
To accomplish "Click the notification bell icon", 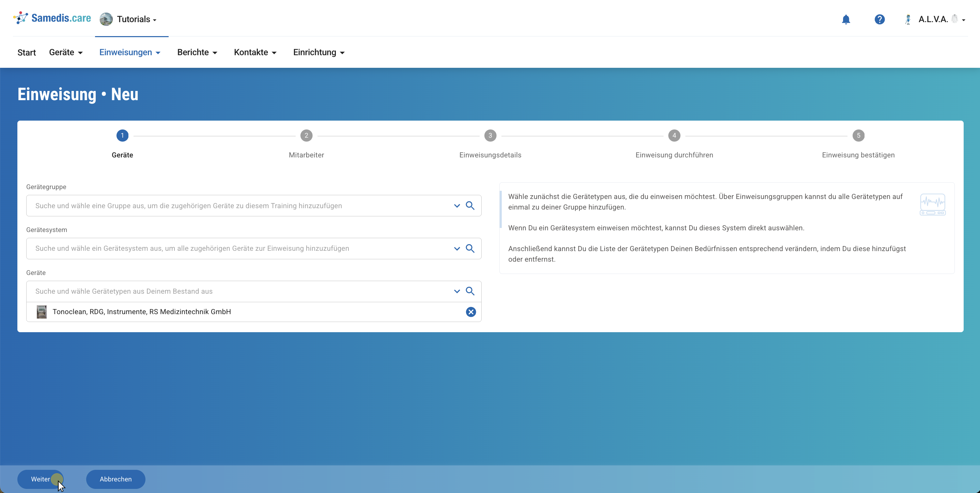I will tap(846, 19).
